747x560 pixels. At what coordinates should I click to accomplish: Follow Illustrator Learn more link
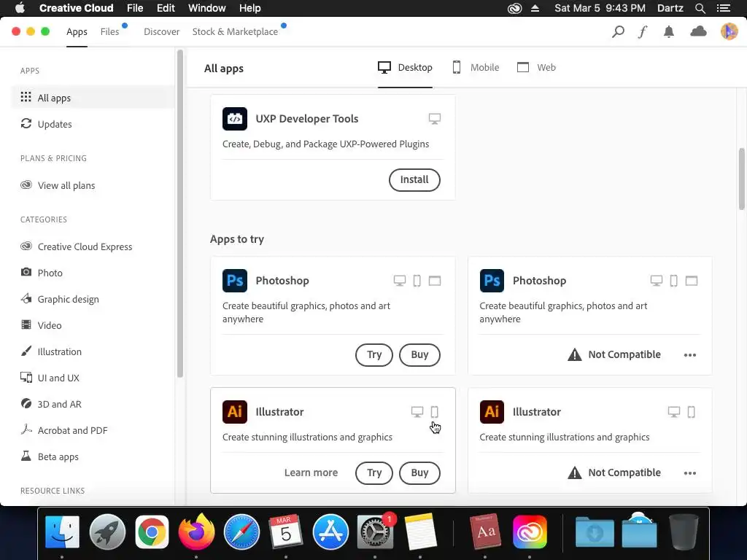pos(311,472)
